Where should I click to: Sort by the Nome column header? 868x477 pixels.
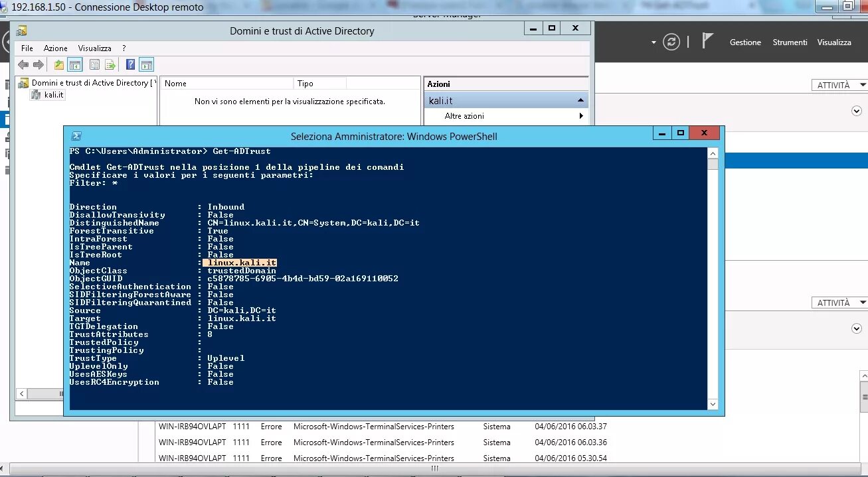point(227,84)
